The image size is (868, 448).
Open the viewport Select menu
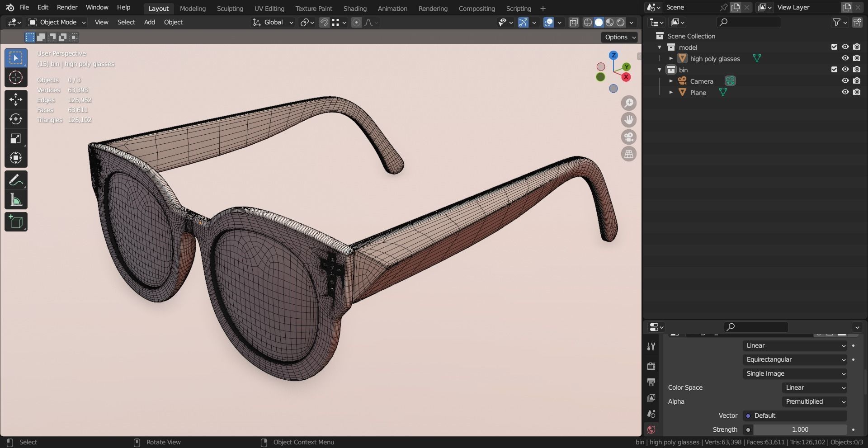click(126, 22)
